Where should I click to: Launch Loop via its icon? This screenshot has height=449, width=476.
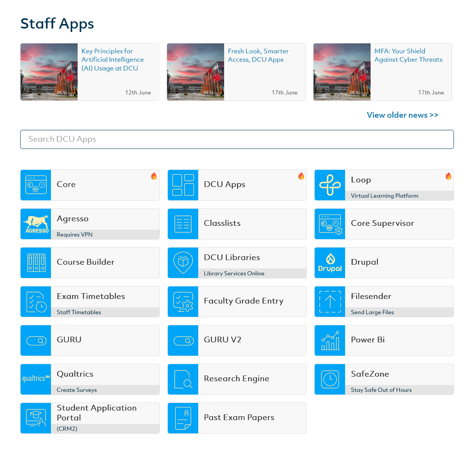(330, 185)
